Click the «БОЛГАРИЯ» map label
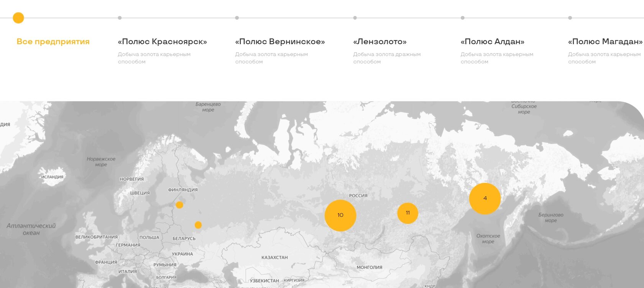Image resolution: width=644 pixels, height=288 pixels. (x=166, y=277)
